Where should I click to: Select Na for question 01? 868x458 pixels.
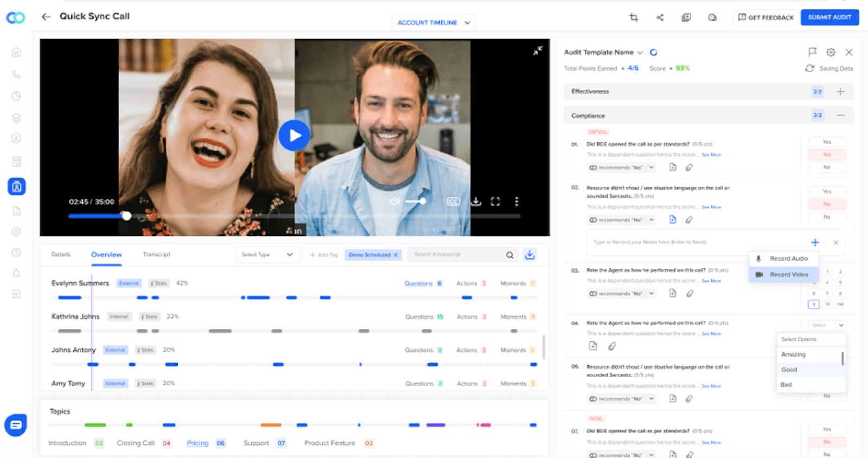tap(827, 167)
